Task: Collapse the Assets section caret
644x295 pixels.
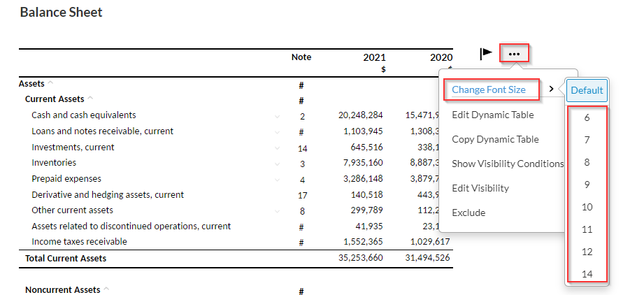Action: click(x=50, y=83)
